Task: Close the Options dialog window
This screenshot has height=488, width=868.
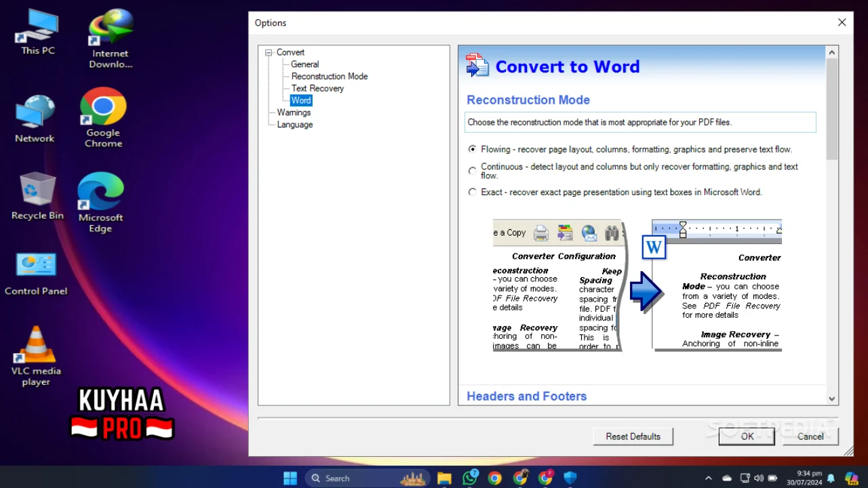Action: click(x=842, y=22)
